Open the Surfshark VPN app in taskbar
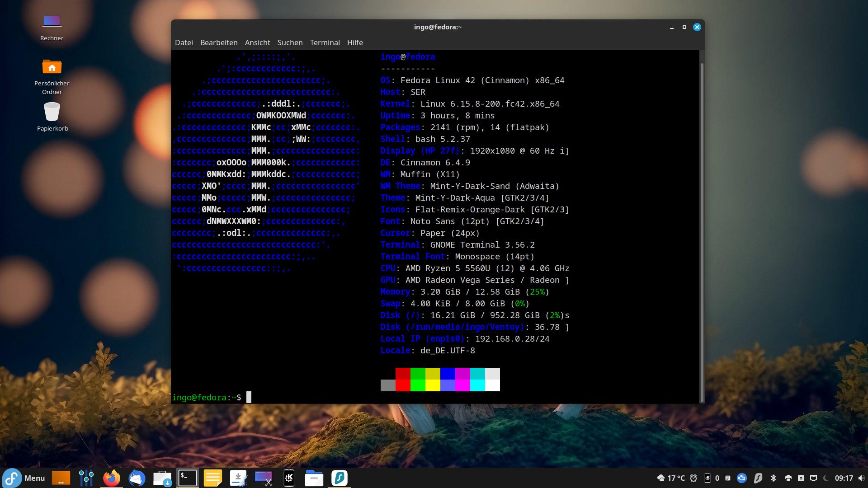 tap(340, 478)
